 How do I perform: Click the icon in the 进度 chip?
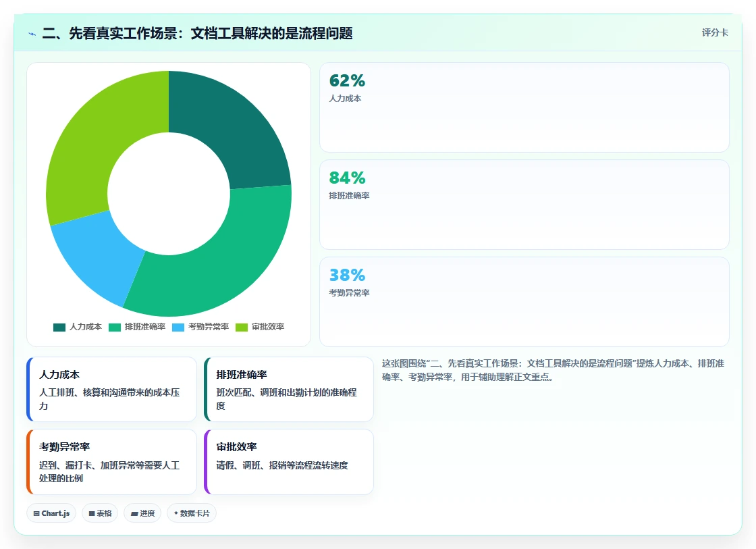pos(134,514)
